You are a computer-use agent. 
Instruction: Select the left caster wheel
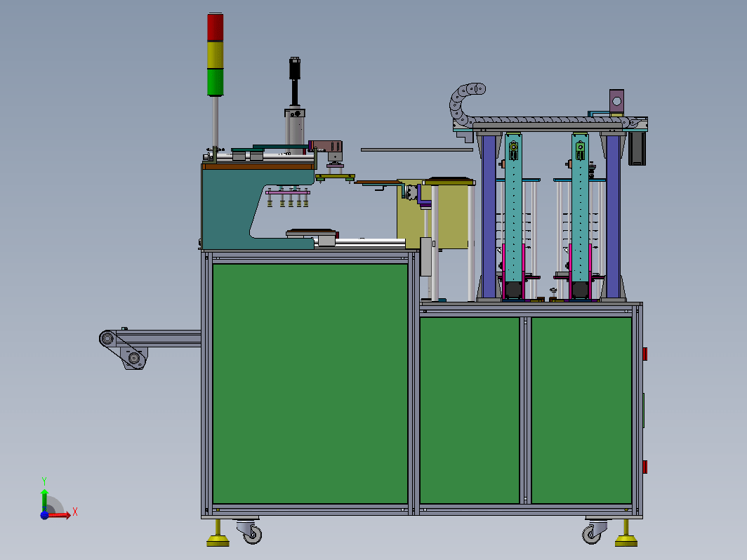coord(251,532)
